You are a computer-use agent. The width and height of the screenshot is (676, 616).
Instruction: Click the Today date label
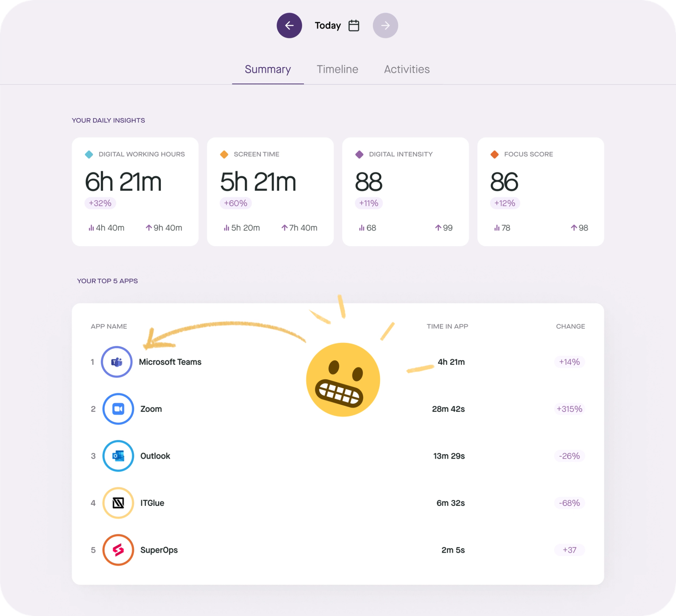[x=327, y=25]
